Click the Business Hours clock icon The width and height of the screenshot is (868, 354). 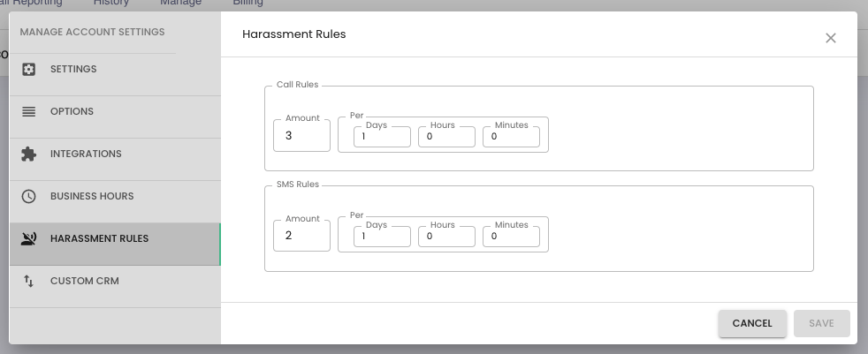coord(29,196)
